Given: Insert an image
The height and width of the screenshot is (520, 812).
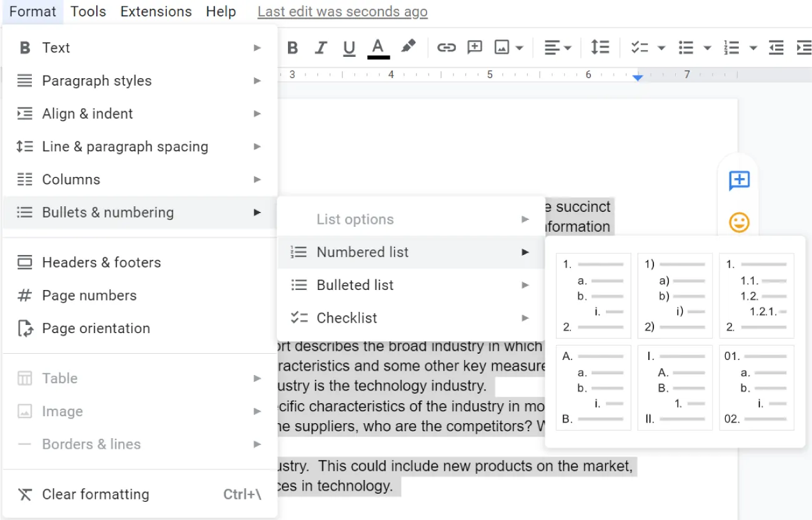Looking at the screenshot, I should (x=503, y=47).
